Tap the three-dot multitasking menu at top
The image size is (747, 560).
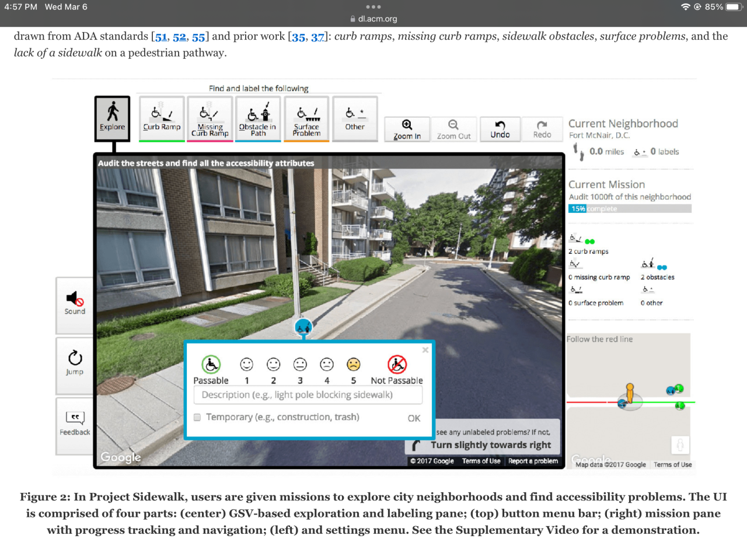pyautogui.click(x=373, y=7)
